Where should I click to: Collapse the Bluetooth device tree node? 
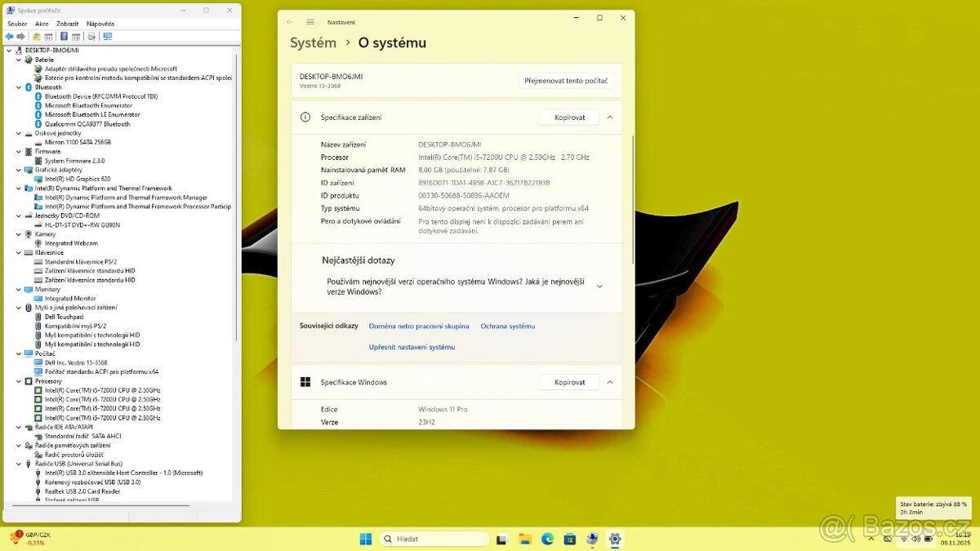(20, 87)
